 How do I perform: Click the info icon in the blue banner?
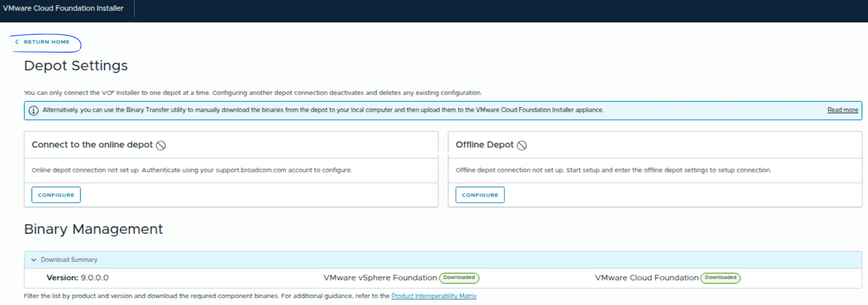tap(33, 110)
